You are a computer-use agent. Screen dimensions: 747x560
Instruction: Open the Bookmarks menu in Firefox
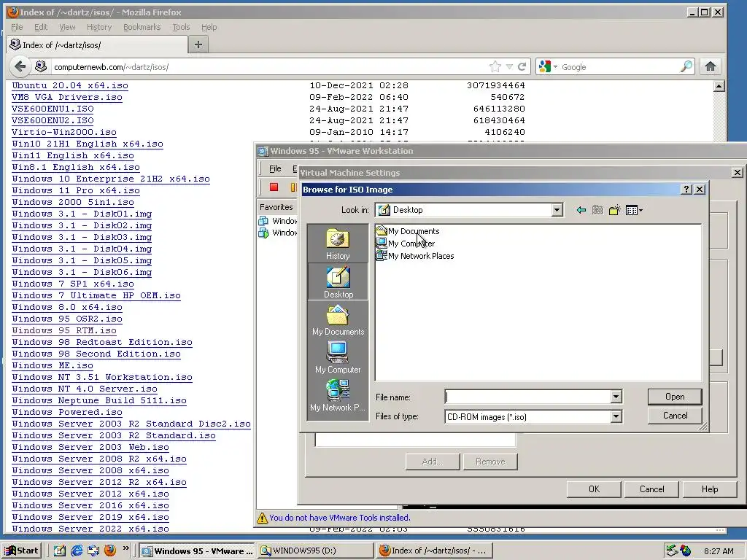pyautogui.click(x=142, y=27)
